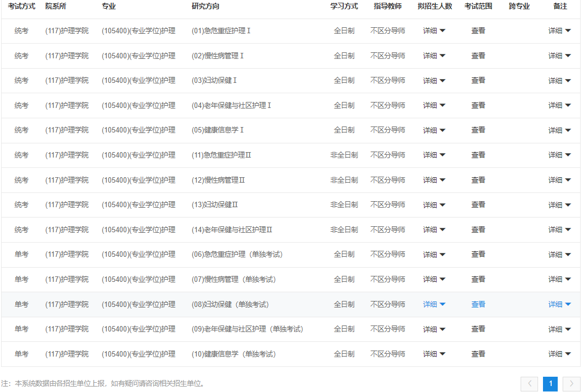Expand 拟招生人数 详细 for (02)慢性病管理Ⅰ
Image resolution: width=585 pixels, height=392 pixels.
434,56
